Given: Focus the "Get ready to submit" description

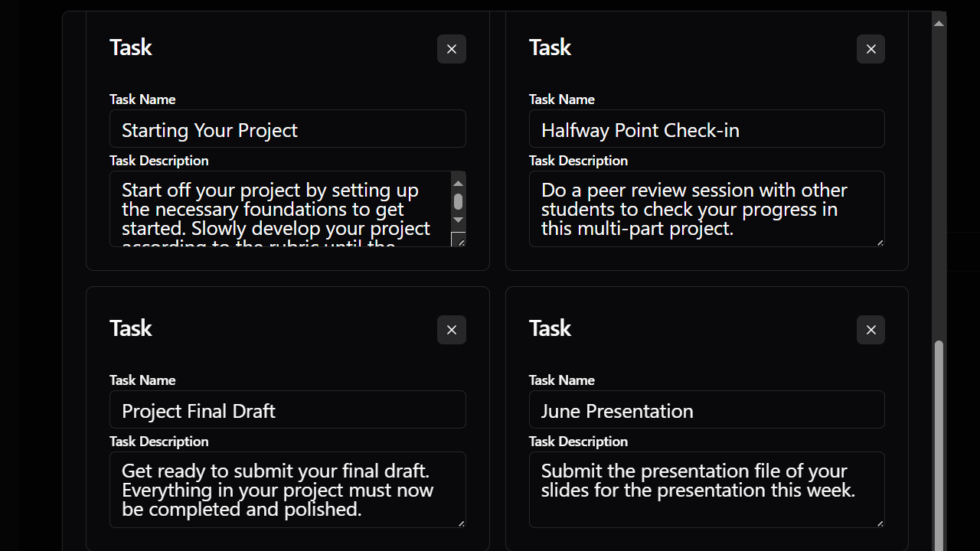Looking at the screenshot, I should pos(286,490).
